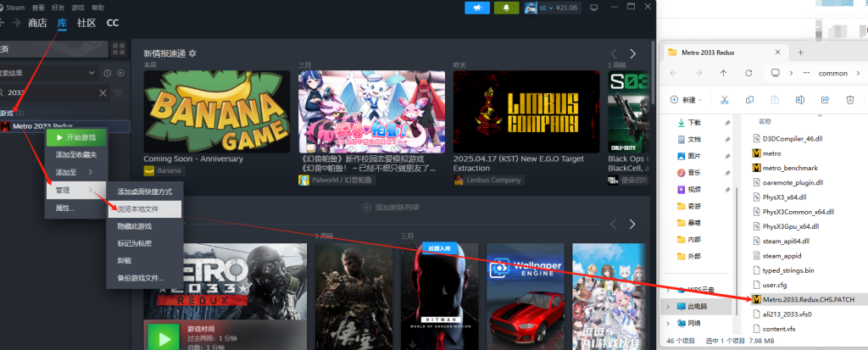Open the 查看 menu in Steam
This screenshot has height=350, width=868.
tap(39, 8)
